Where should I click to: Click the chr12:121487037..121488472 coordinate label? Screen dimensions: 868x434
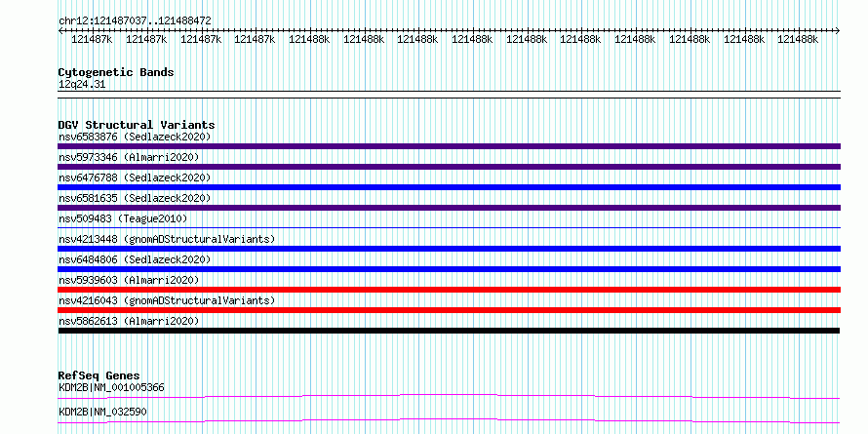point(135,21)
